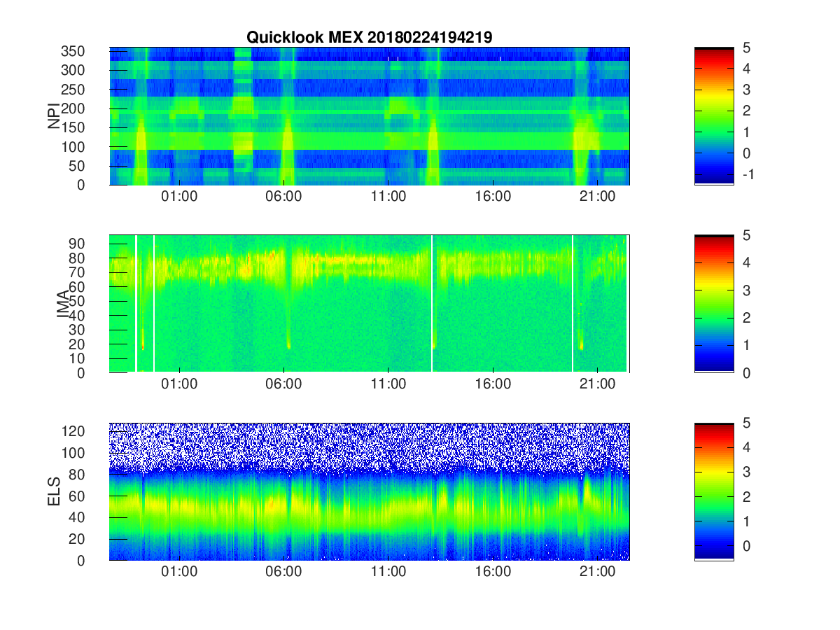The image size is (840, 630).
Task: Click the 11:00 time label under ELS panel
Action: tap(388, 573)
